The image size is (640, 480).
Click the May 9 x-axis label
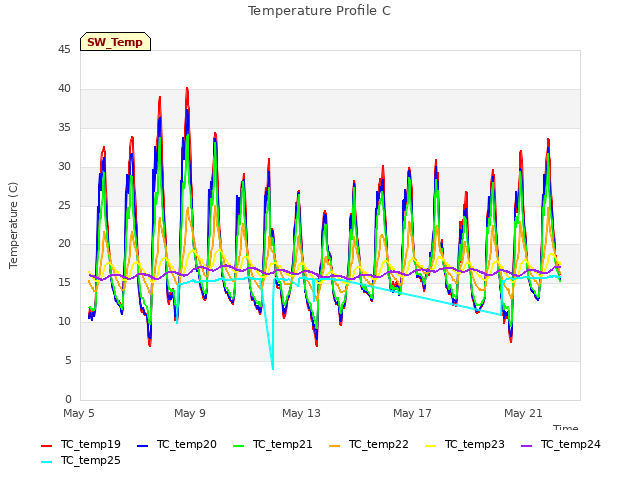(x=190, y=413)
